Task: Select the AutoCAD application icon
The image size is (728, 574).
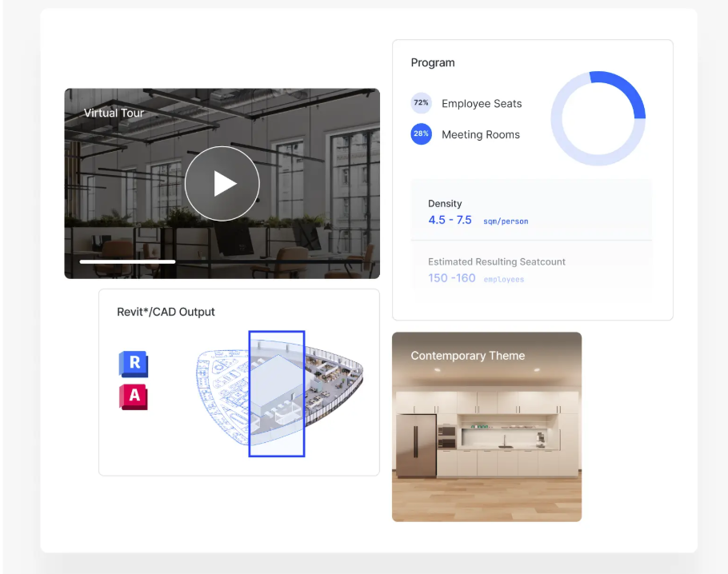Action: [x=133, y=397]
